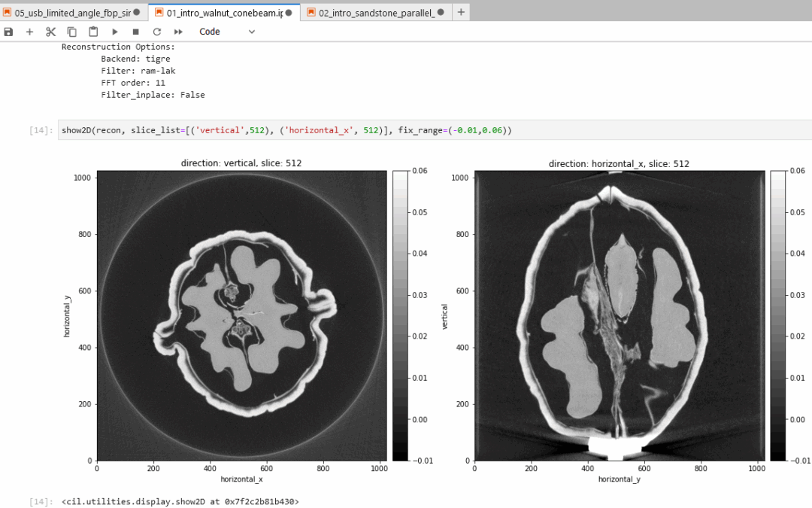The height and width of the screenshot is (508, 812).
Task: Restart kernel and run all cells
Action: click(178, 32)
